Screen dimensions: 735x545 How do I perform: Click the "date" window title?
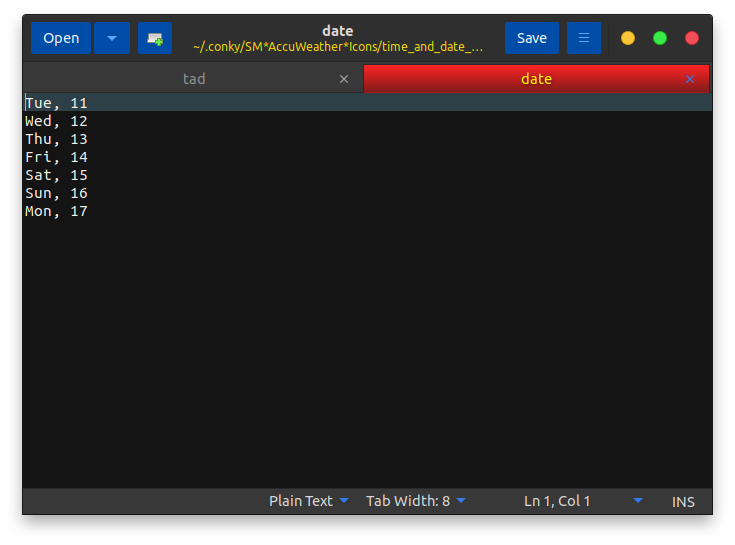[x=338, y=31]
